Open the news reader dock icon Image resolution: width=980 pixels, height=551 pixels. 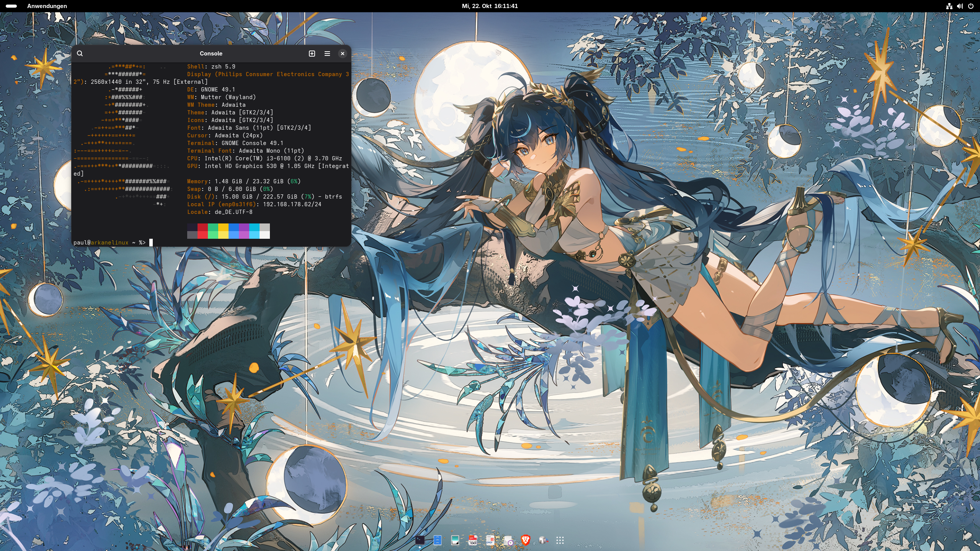click(490, 540)
